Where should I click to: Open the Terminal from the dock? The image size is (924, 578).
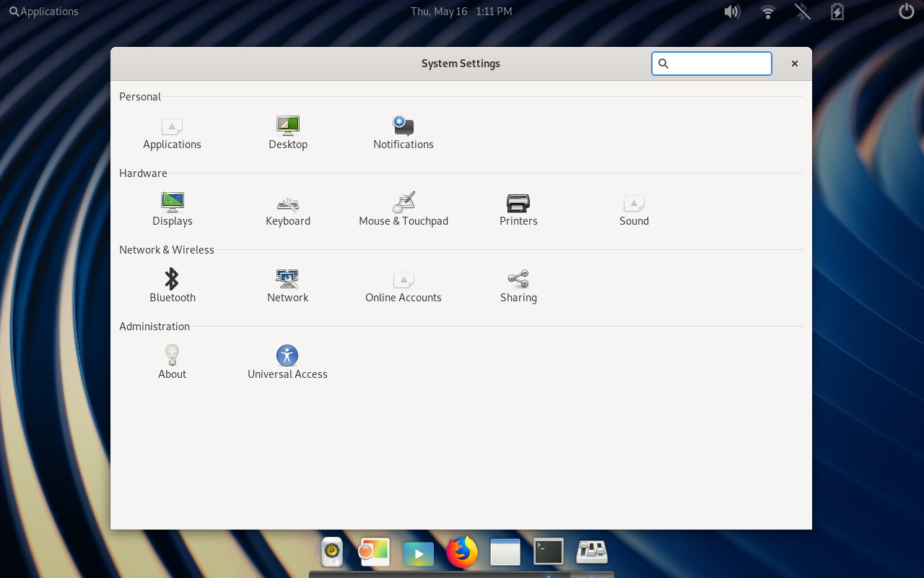[549, 553]
